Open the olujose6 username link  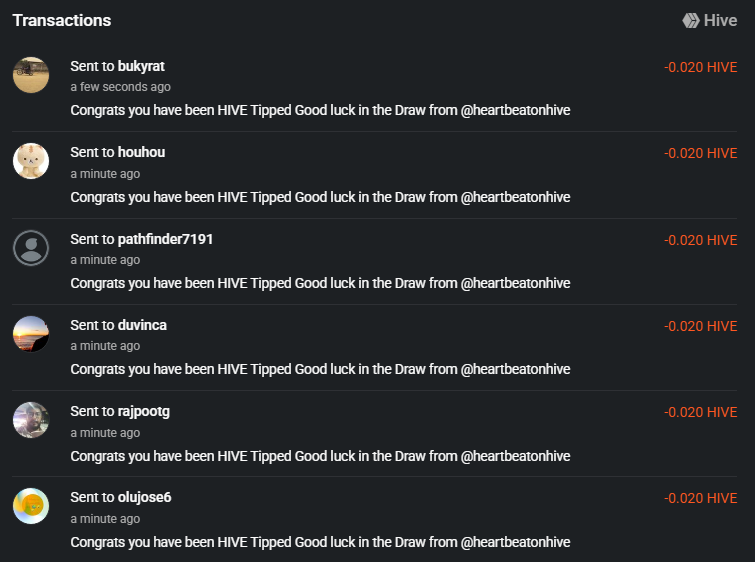tap(144, 497)
